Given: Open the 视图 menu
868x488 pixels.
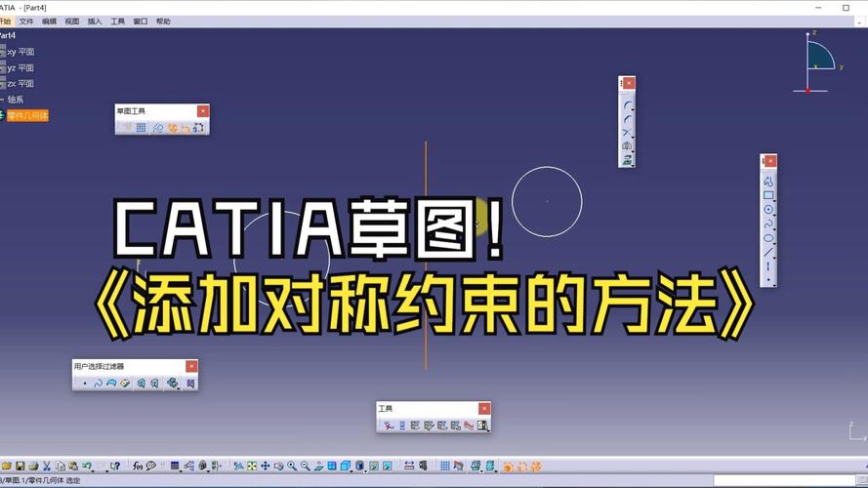Looking at the screenshot, I should [72, 21].
